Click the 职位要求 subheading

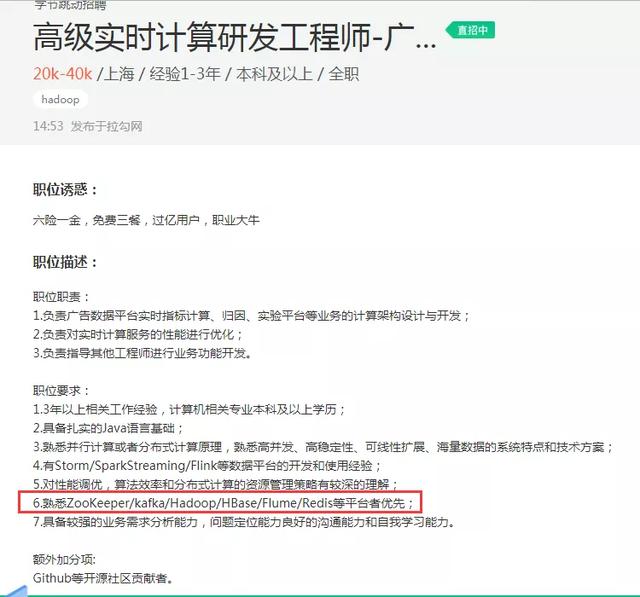click(61, 391)
